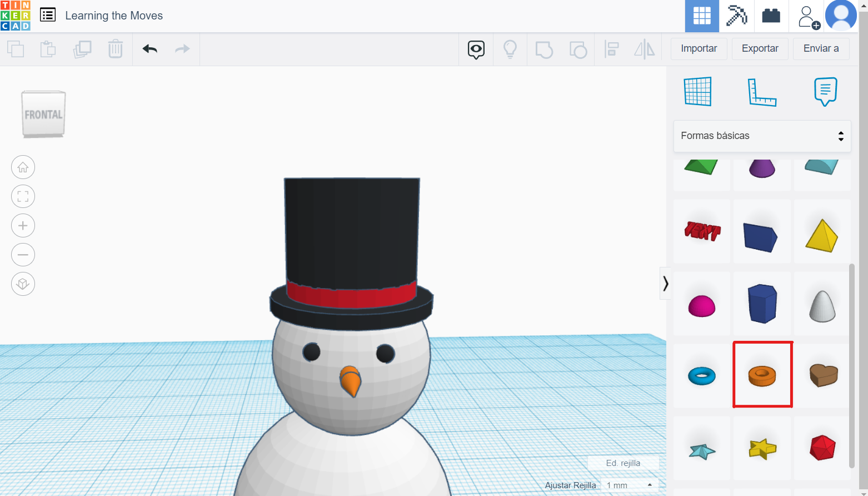Select the teal flat star shape

click(702, 448)
